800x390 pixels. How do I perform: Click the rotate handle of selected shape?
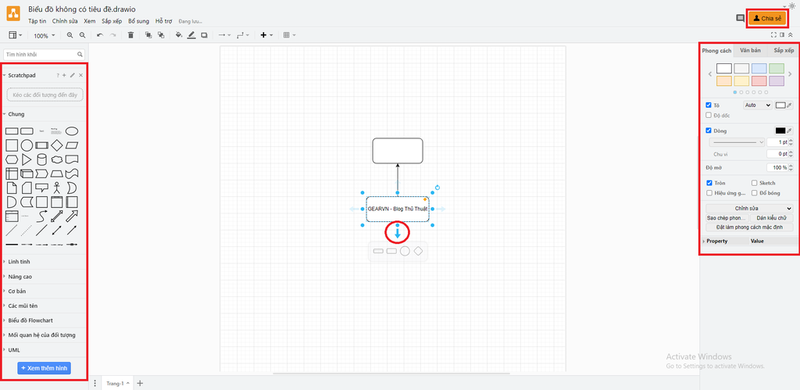pos(437,188)
